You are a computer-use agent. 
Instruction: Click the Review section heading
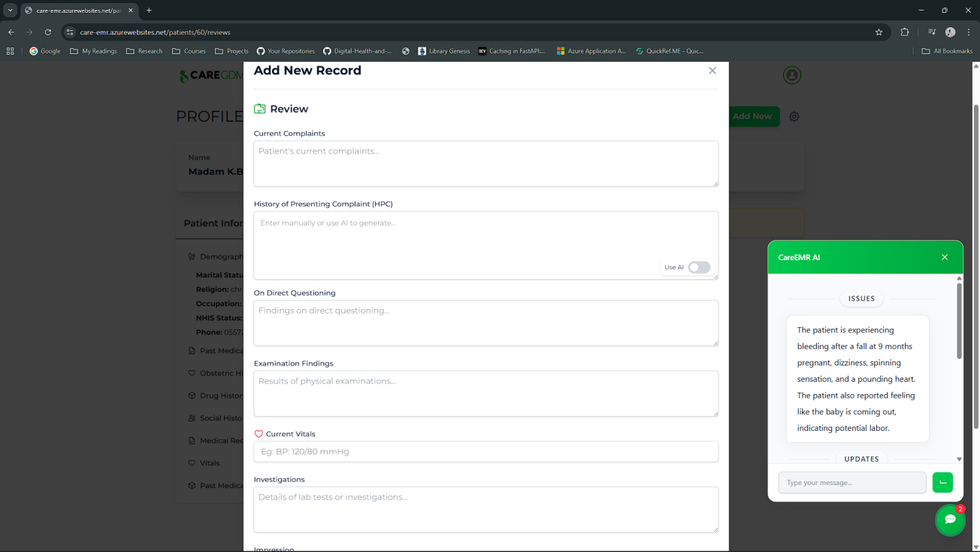coord(289,109)
